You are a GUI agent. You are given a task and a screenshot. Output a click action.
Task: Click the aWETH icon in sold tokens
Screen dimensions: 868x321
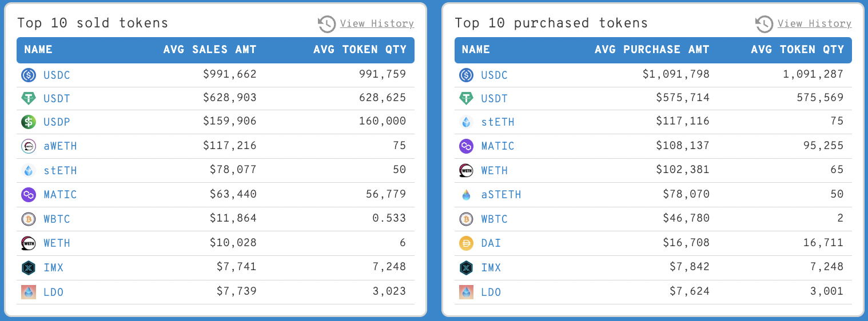pos(29,146)
